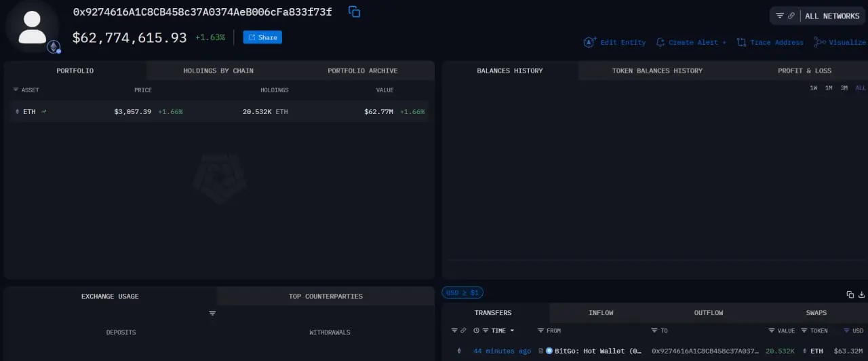
Task: Switch to PORTFOLIO ARCHIVE tab
Action: [363, 71]
